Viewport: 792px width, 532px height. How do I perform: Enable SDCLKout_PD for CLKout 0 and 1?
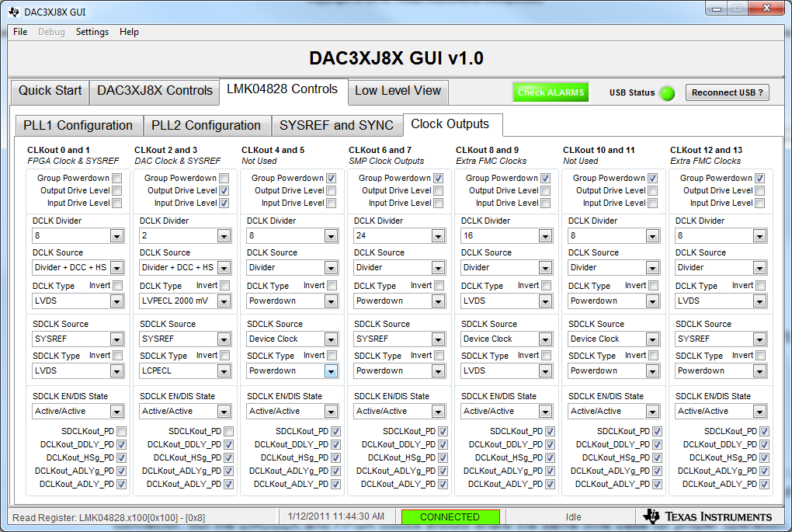[122, 432]
